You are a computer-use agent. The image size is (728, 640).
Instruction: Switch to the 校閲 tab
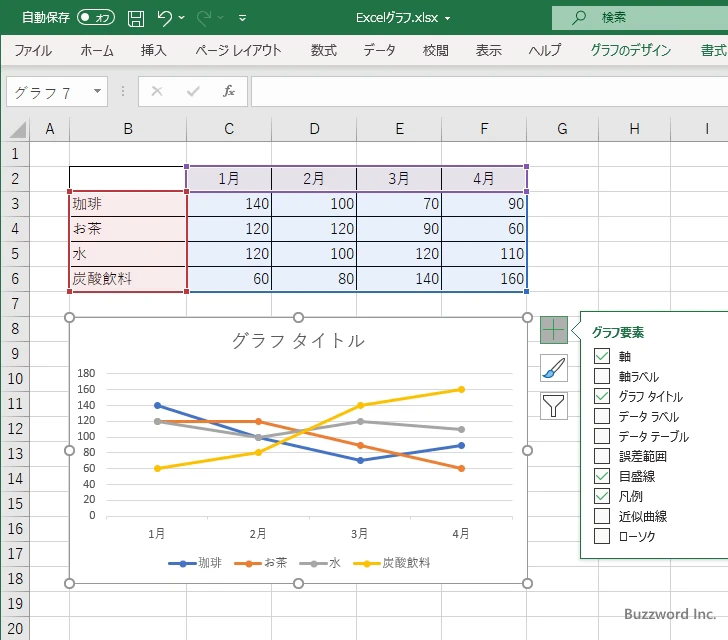tap(436, 50)
